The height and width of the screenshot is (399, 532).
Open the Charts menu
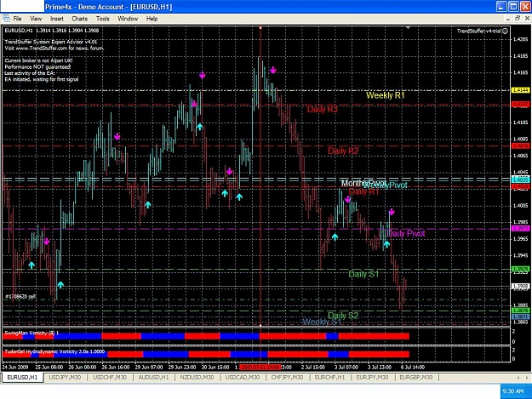point(80,19)
